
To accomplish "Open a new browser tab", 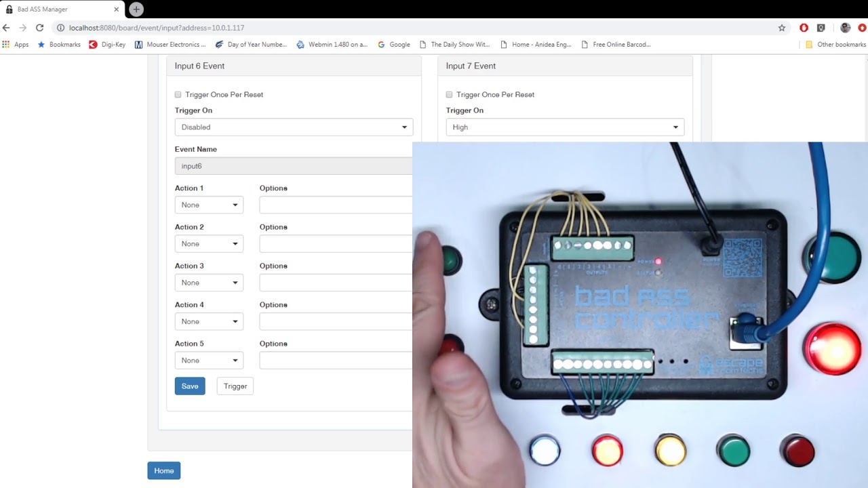I will point(136,9).
